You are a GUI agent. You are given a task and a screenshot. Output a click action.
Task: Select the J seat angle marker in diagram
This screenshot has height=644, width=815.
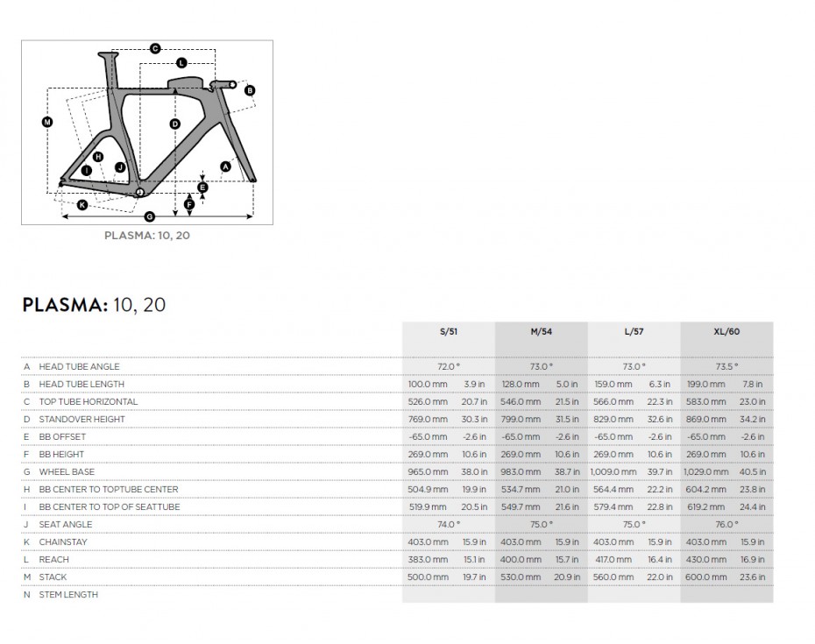point(120,166)
